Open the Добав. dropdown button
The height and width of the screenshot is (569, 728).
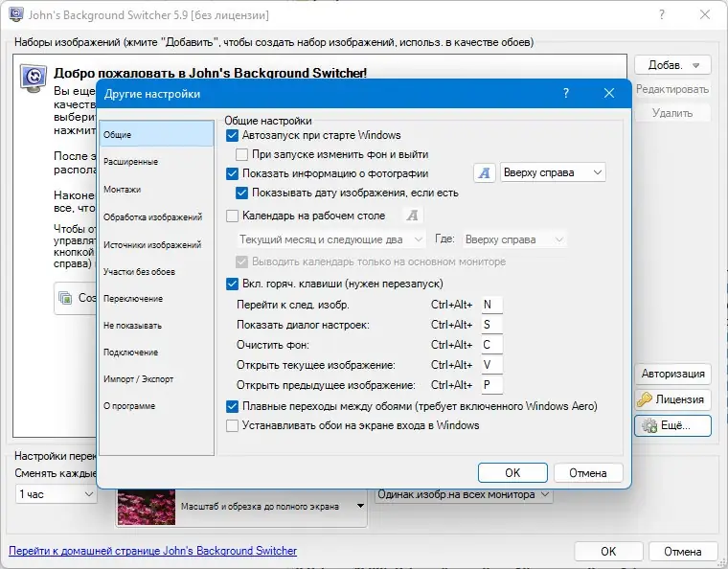(x=672, y=65)
